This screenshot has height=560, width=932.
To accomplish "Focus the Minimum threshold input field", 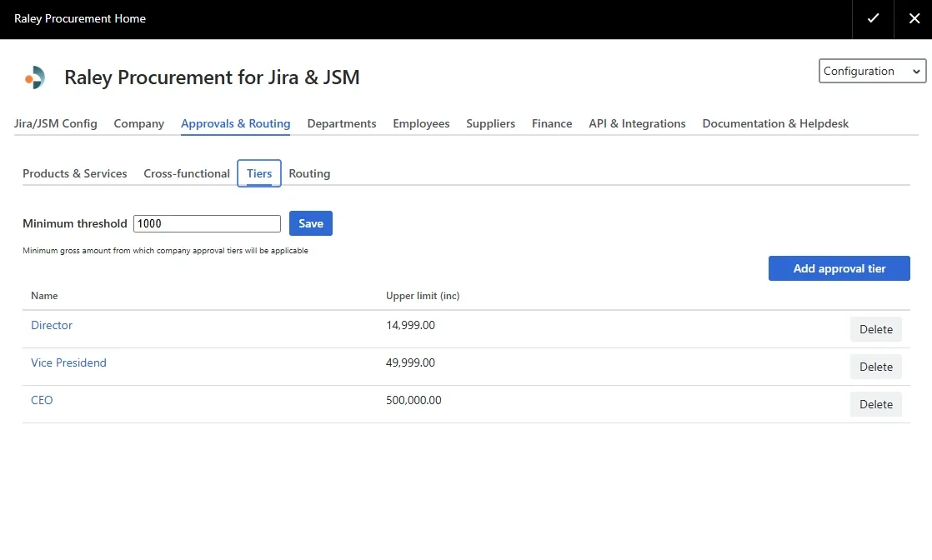I will click(207, 223).
